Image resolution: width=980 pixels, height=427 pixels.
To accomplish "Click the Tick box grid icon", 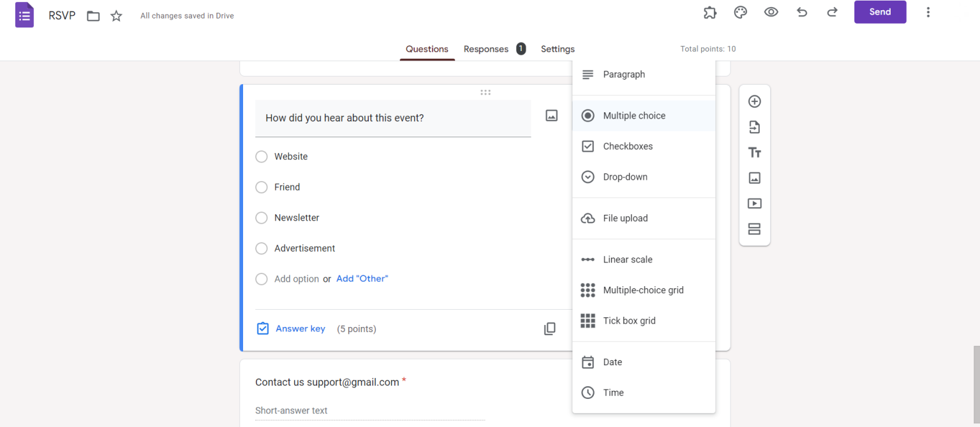I will click(x=588, y=321).
